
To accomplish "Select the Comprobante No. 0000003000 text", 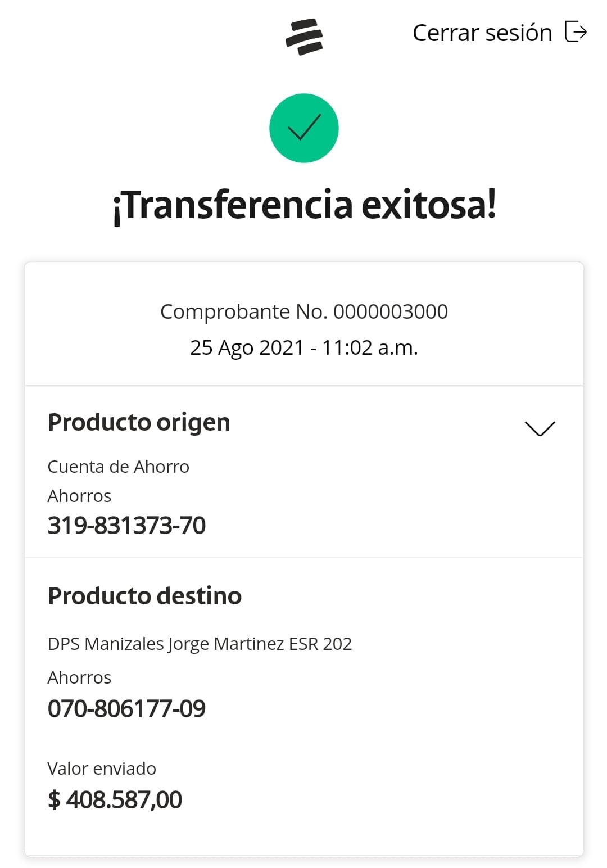I will click(x=304, y=311).
